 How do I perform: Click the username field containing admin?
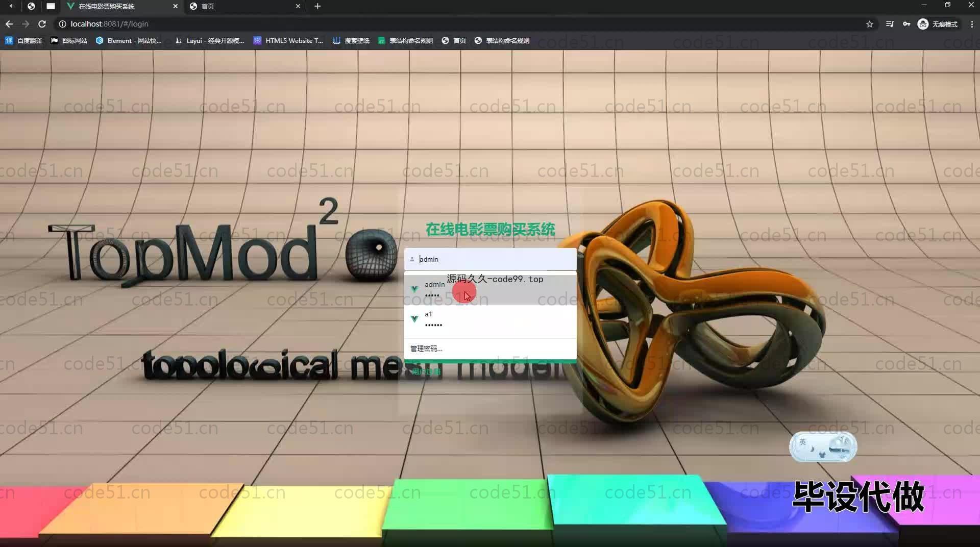(491, 259)
